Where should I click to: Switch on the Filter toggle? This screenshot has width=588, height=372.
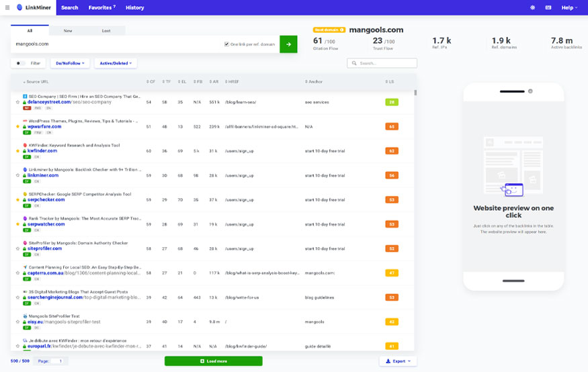[x=21, y=63]
